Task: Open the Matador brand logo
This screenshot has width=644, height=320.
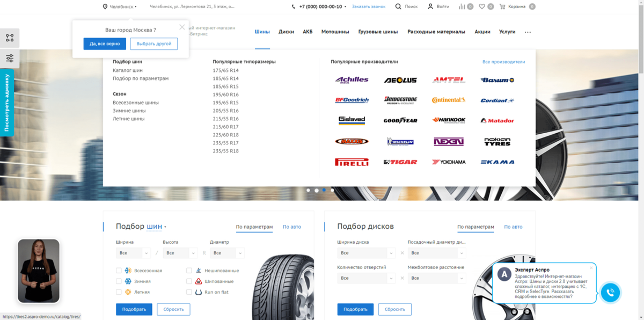Action: click(497, 121)
